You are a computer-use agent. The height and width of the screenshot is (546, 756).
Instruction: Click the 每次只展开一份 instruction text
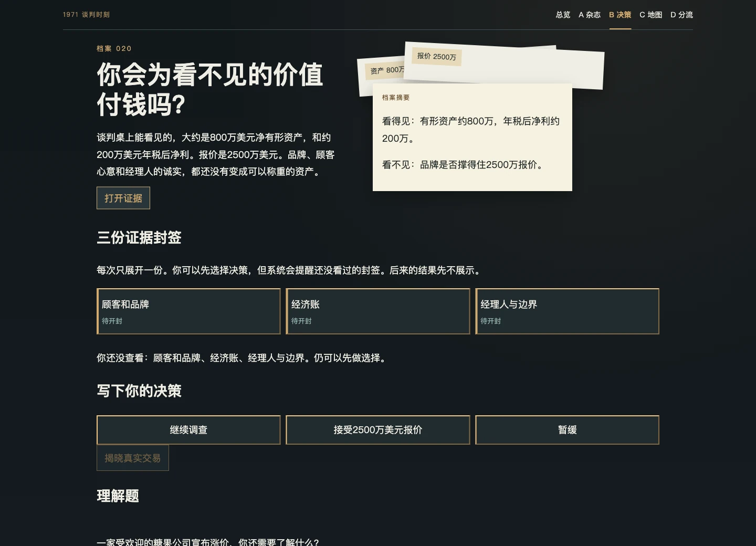pos(289,270)
